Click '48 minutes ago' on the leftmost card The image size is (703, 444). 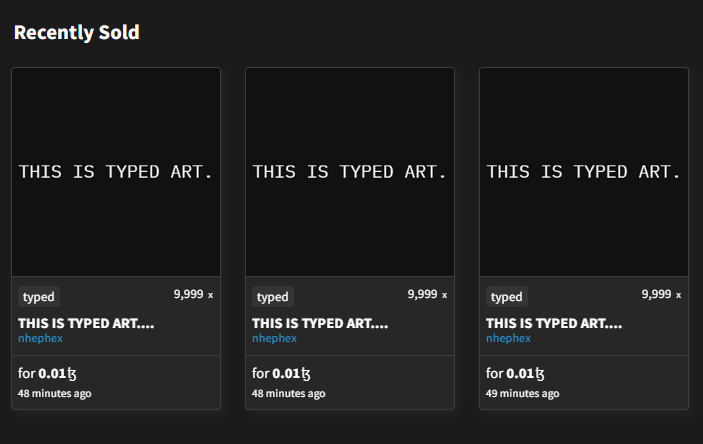coord(55,393)
